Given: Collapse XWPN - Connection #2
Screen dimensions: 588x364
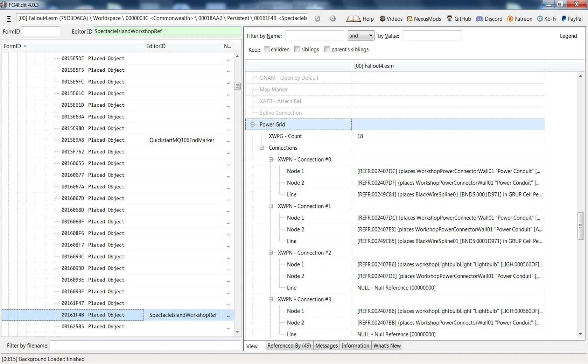Looking at the screenshot, I should 271,253.
